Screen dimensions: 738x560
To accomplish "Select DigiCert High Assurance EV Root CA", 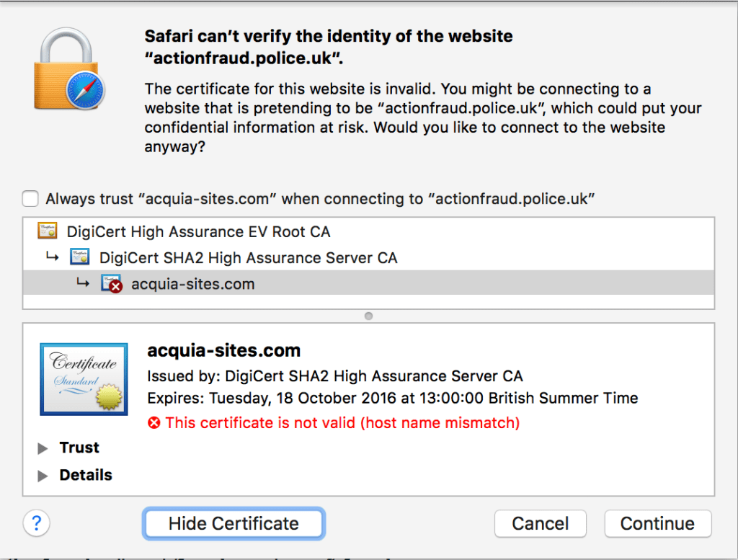I will point(198,232).
